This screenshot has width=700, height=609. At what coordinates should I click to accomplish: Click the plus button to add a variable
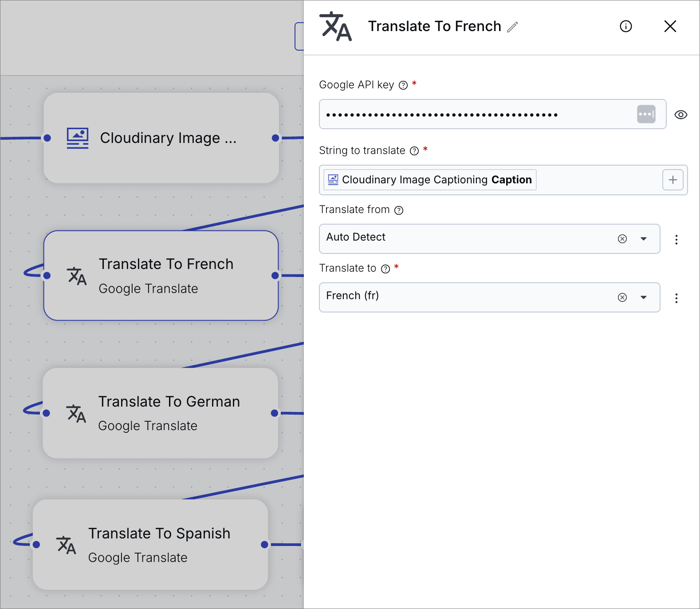point(672,180)
